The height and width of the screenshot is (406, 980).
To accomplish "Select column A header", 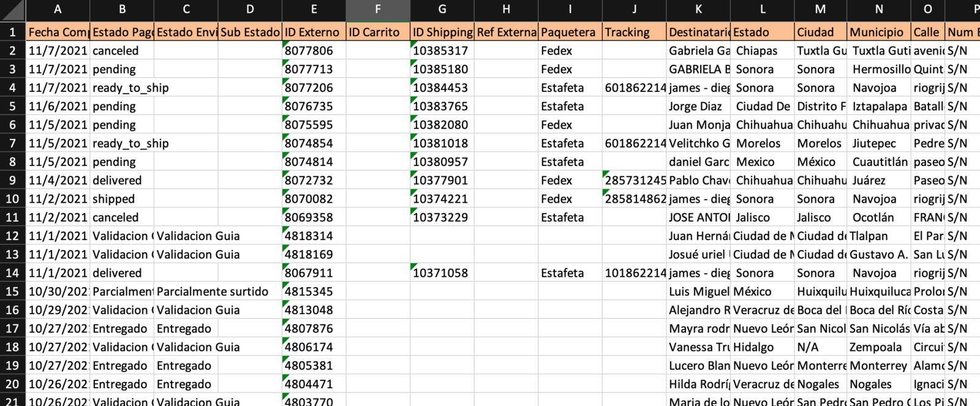I will coord(58,10).
